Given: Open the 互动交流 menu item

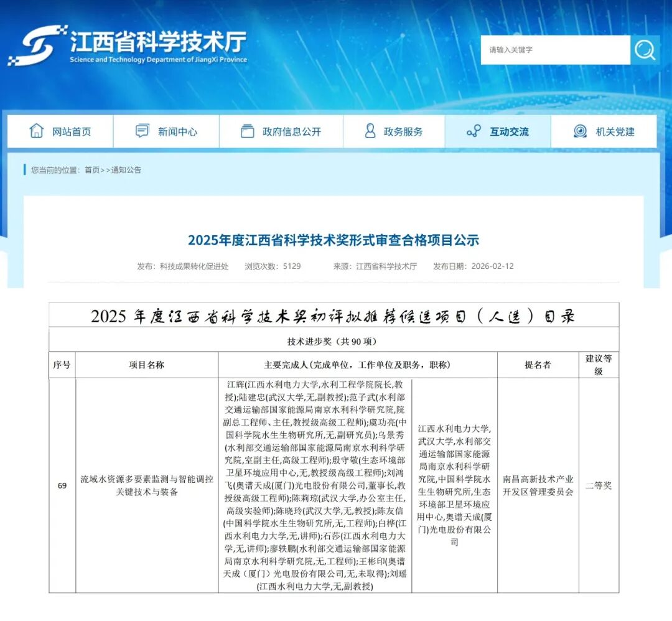Looking at the screenshot, I should [498, 131].
